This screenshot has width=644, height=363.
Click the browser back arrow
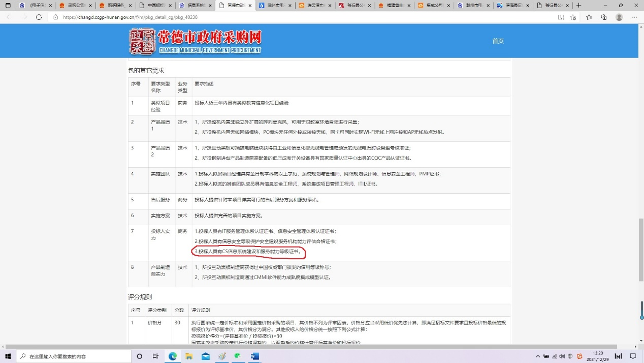pyautogui.click(x=9, y=17)
